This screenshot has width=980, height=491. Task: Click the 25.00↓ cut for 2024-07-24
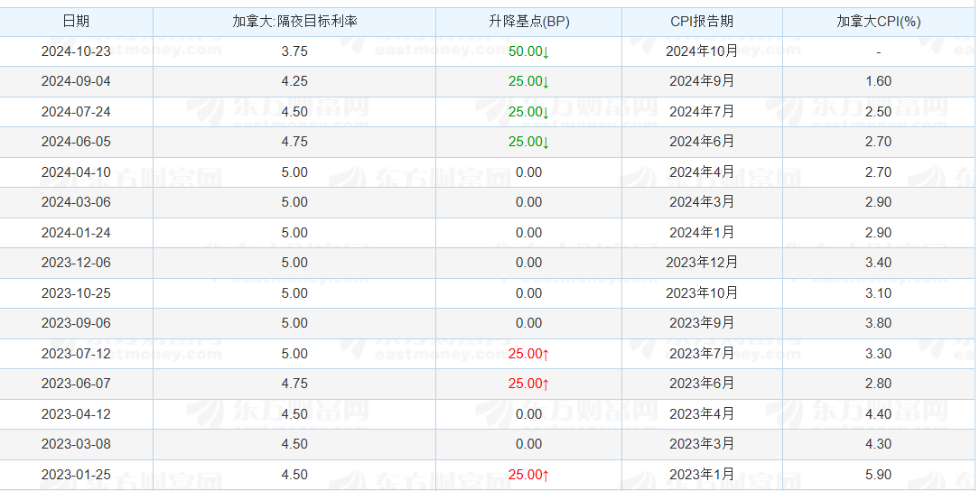tap(528, 113)
